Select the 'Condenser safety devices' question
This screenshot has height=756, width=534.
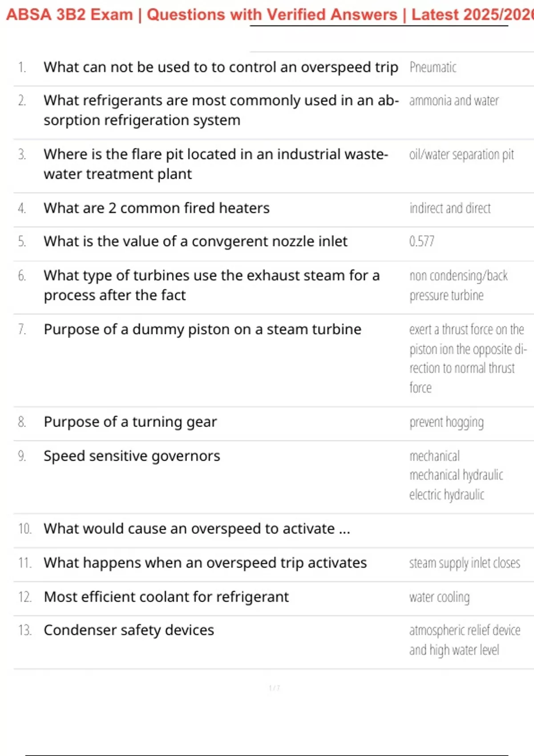click(x=129, y=630)
